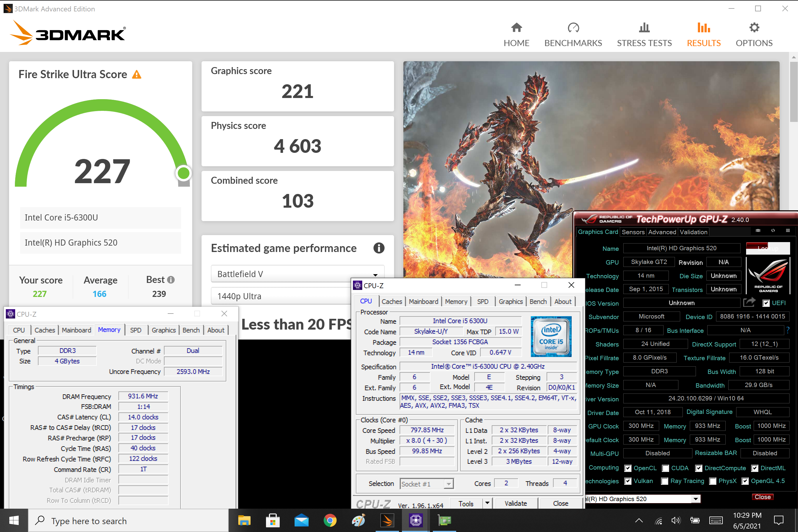Screen dimensions: 798x532
Task: Toggle the OpenGL 4.5 checkbox in GPU-Z
Action: coord(745,481)
